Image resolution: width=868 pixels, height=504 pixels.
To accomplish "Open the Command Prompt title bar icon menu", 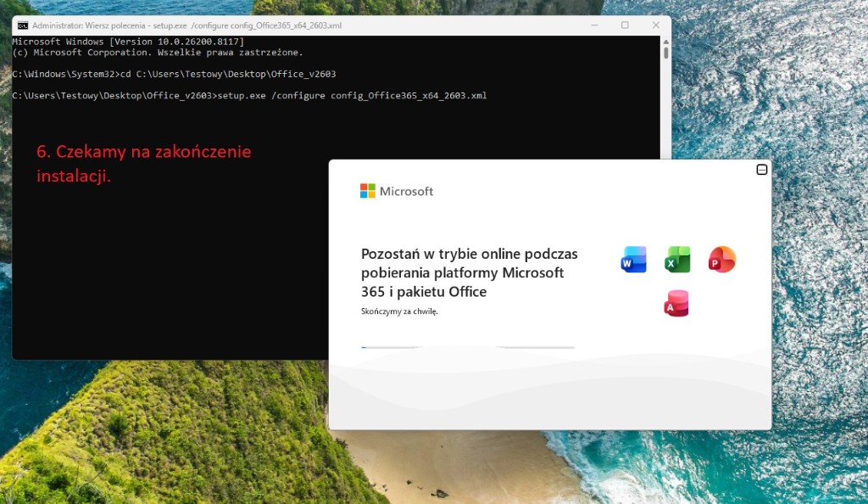I will (23, 25).
